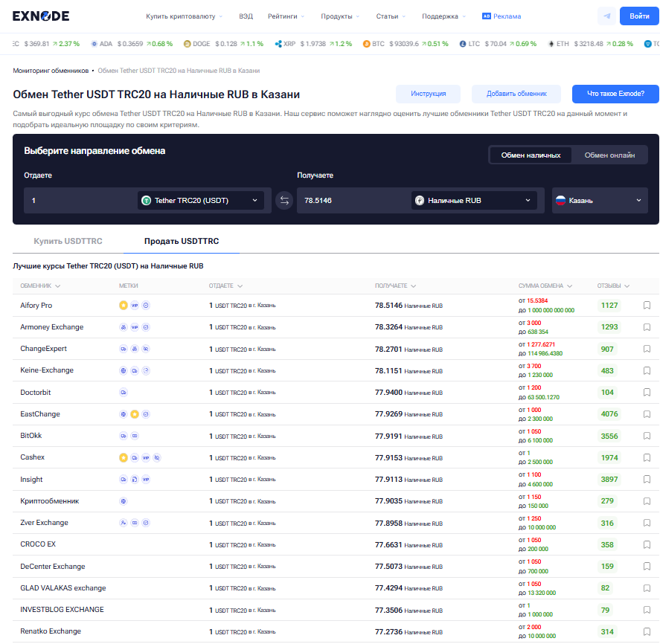Screen dimensions: 660x644
Task: Click the Ad badge next to Реклама
Action: [487, 16]
